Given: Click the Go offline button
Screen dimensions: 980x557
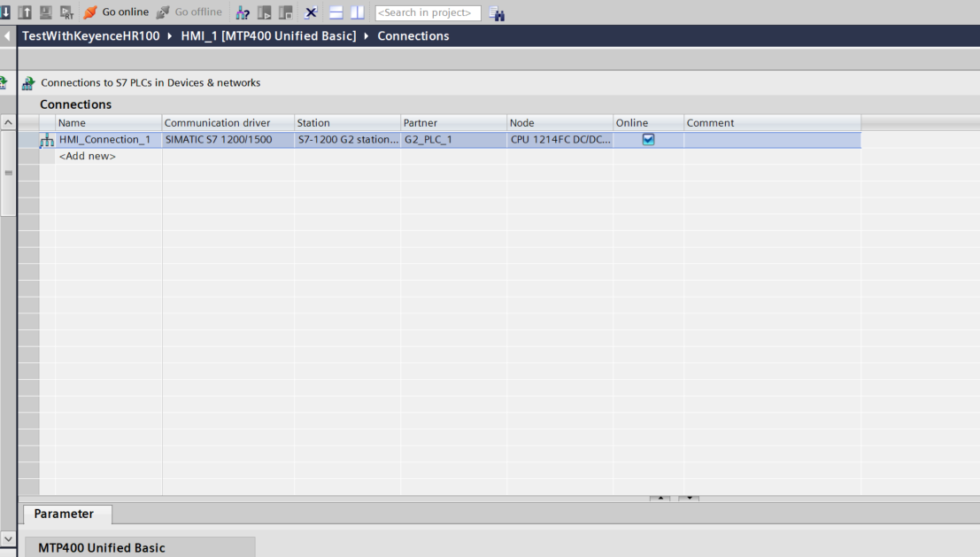Looking at the screenshot, I should 189,12.
